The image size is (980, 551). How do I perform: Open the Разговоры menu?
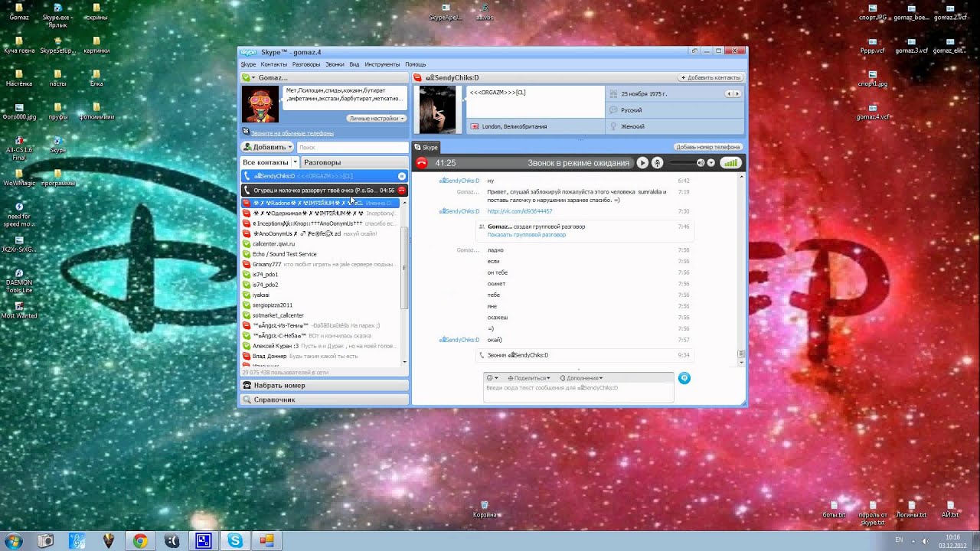click(x=306, y=64)
